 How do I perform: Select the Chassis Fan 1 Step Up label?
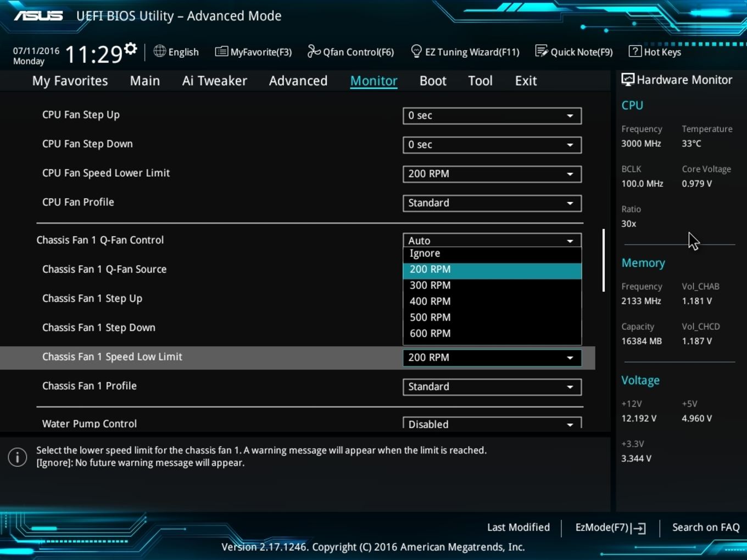(92, 299)
